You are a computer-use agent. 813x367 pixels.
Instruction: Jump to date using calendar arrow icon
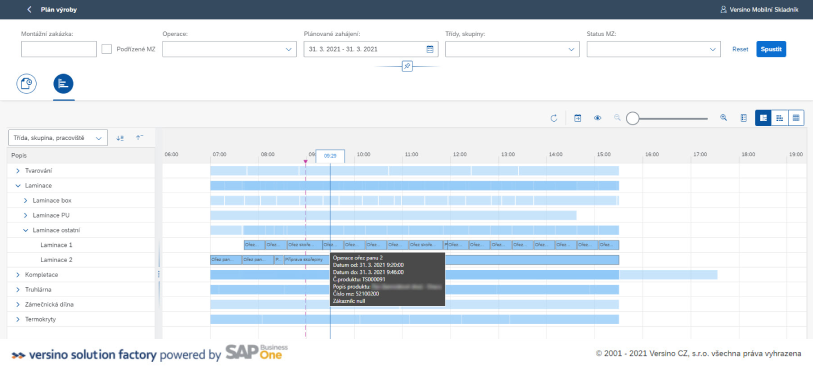click(x=577, y=118)
